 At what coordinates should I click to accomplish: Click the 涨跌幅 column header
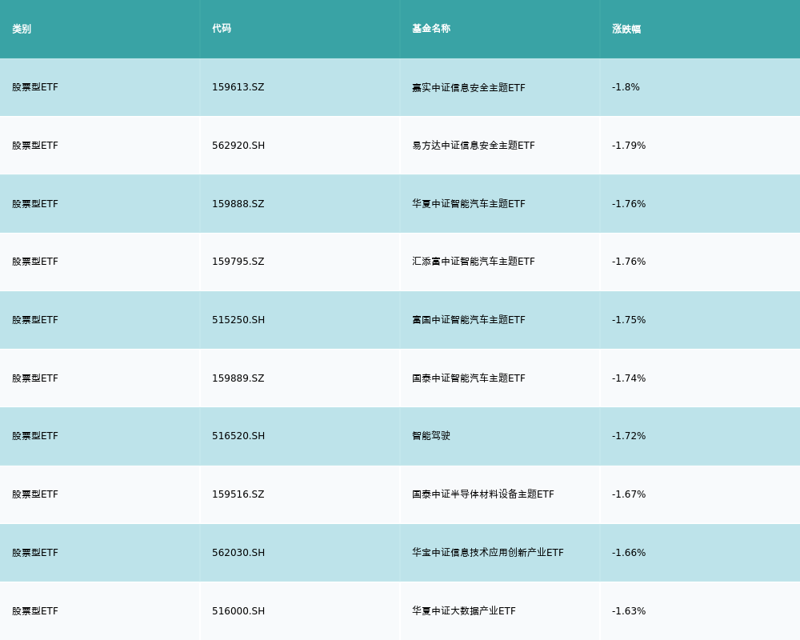click(626, 29)
